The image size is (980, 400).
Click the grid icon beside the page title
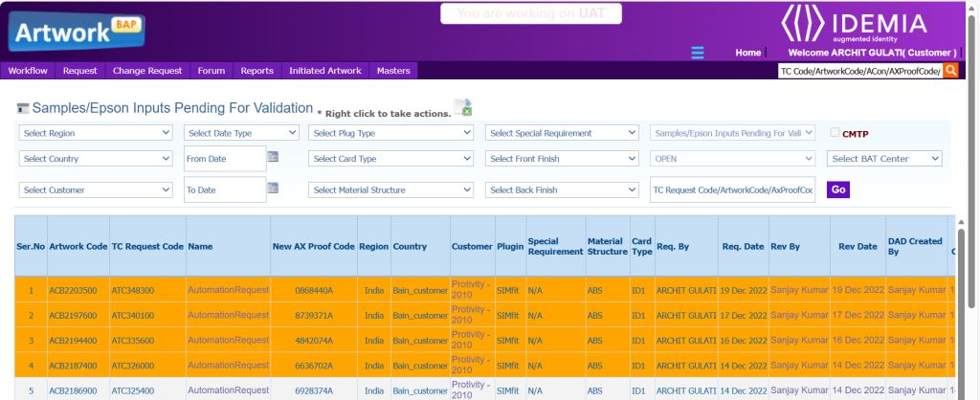point(23,109)
